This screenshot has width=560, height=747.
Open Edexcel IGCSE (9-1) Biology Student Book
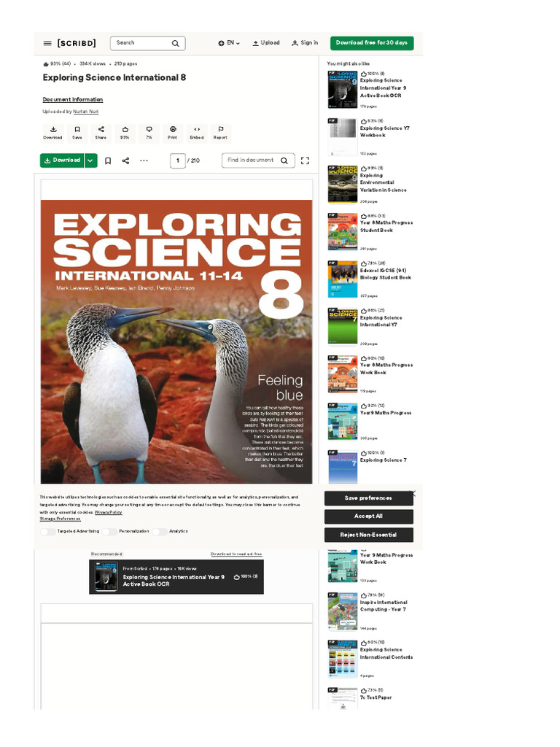(x=385, y=274)
